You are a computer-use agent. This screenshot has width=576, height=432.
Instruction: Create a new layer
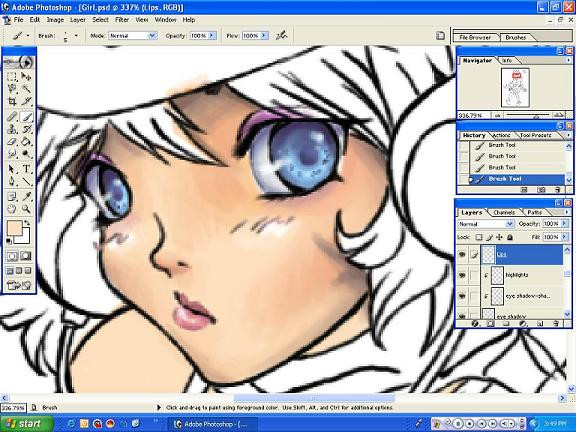tap(540, 324)
